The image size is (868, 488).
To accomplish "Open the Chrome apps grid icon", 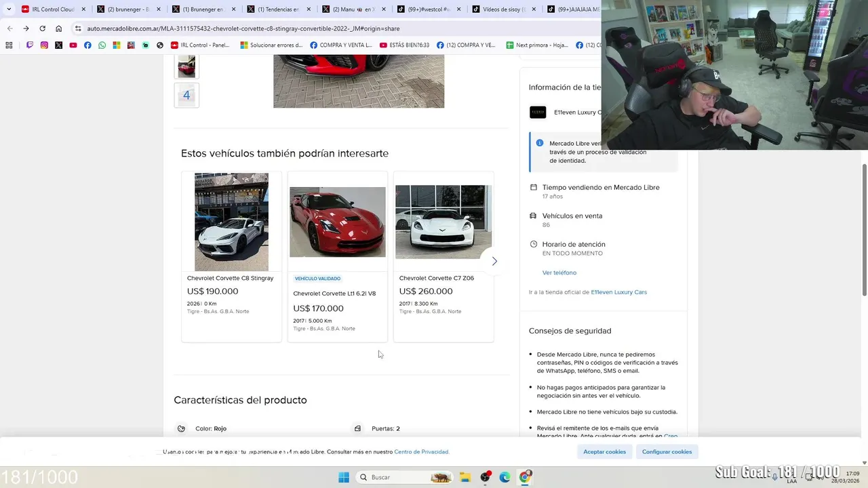I will point(9,45).
